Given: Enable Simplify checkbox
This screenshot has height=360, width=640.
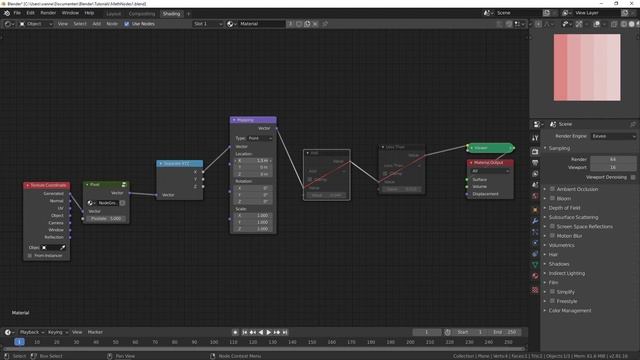Looking at the screenshot, I should pyautogui.click(x=552, y=291).
